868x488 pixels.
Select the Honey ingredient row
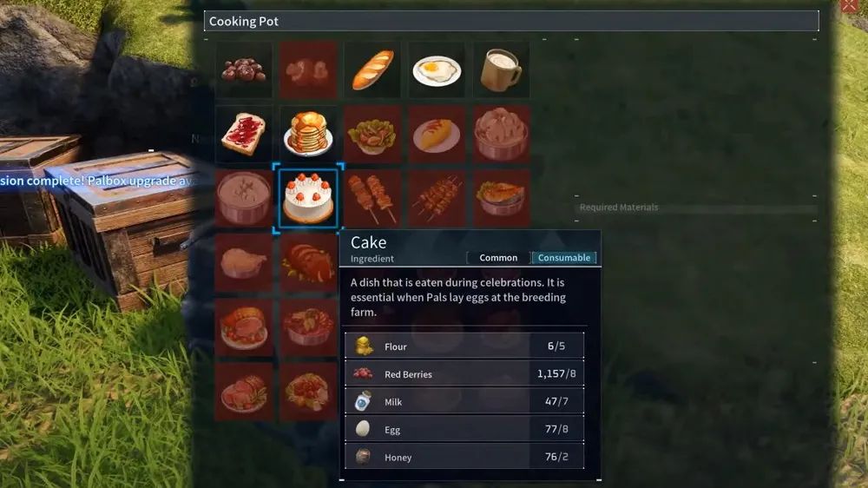coord(464,457)
